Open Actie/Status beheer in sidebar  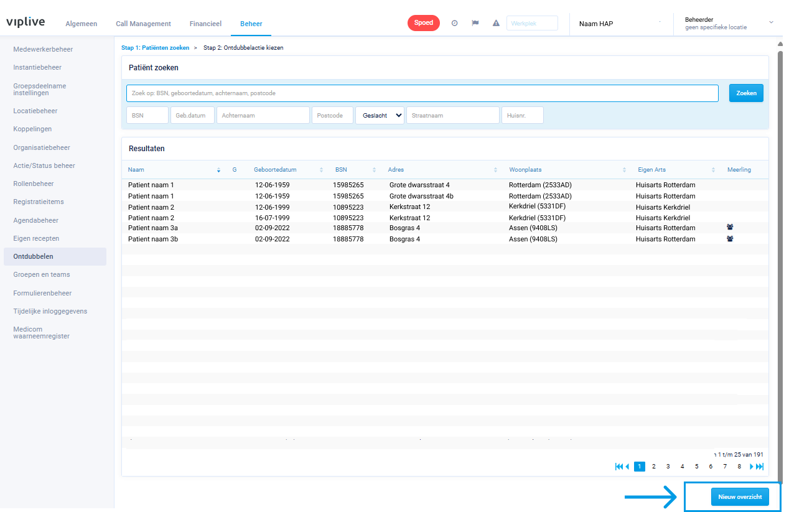click(44, 165)
